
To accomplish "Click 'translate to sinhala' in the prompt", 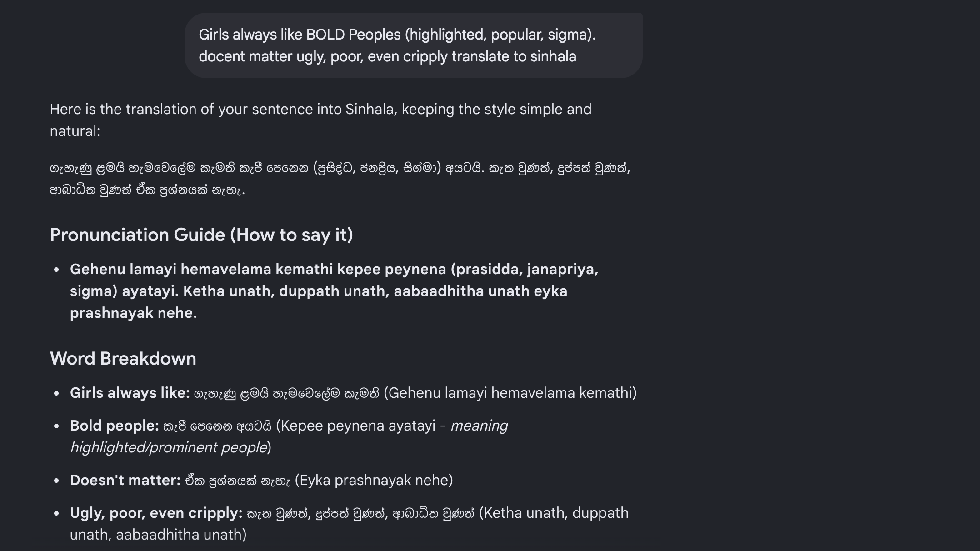I will pyautogui.click(x=514, y=57).
